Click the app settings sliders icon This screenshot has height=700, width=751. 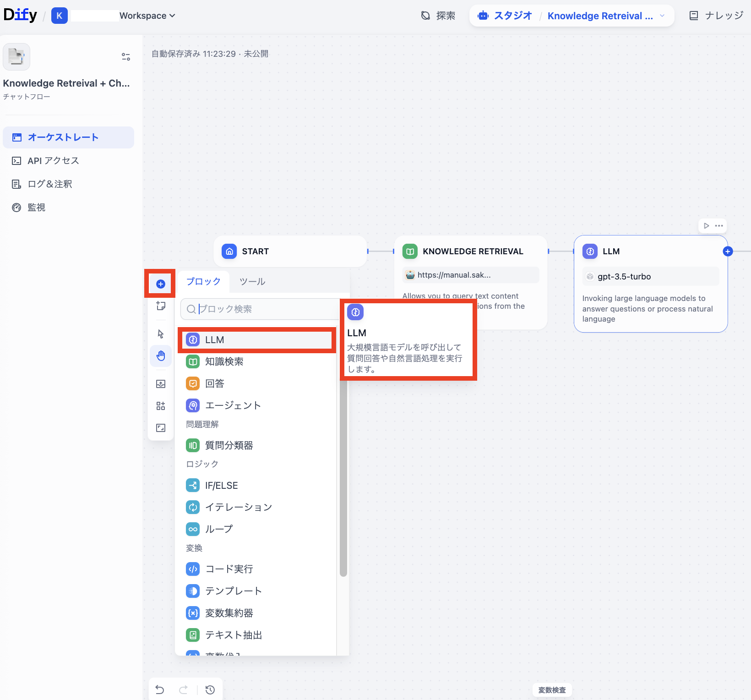(126, 57)
